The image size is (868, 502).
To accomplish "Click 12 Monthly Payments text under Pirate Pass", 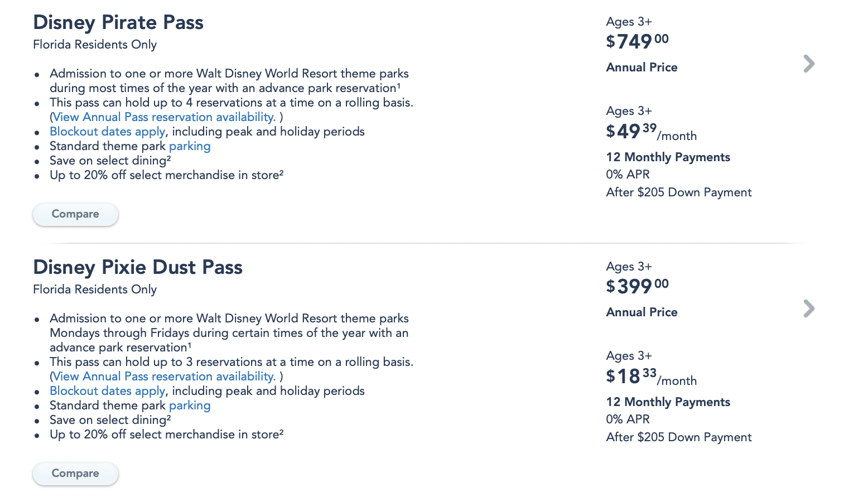I will [668, 157].
